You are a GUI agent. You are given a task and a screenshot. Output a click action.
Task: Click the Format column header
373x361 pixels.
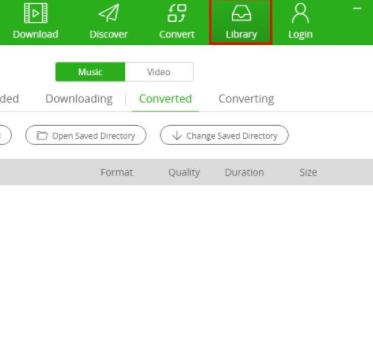click(x=117, y=172)
